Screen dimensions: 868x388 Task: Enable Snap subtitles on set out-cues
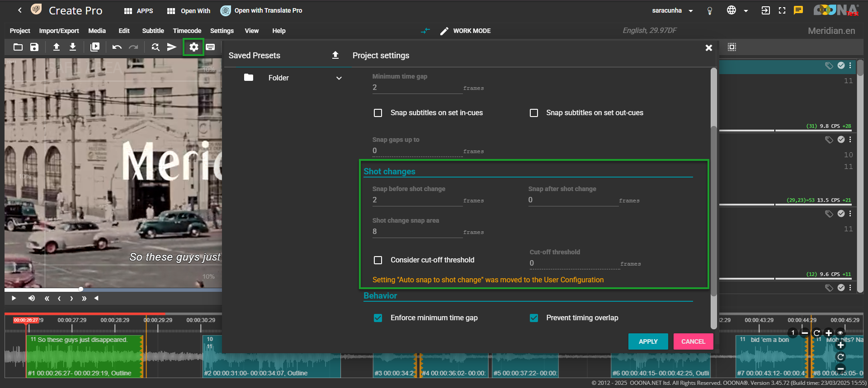(534, 113)
